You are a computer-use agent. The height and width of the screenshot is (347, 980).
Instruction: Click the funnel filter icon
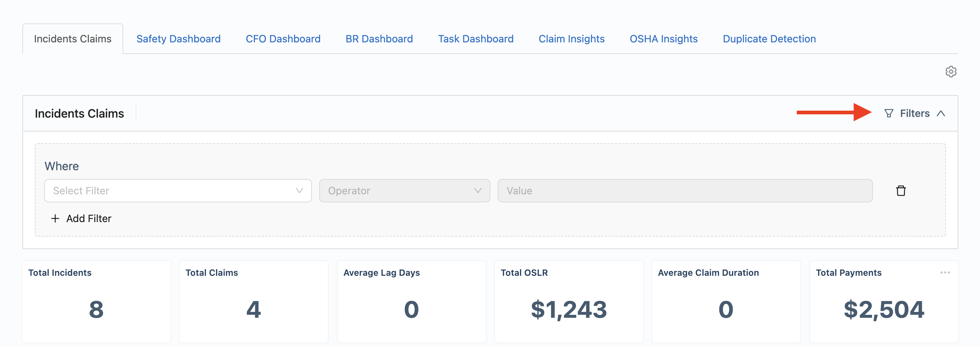889,113
